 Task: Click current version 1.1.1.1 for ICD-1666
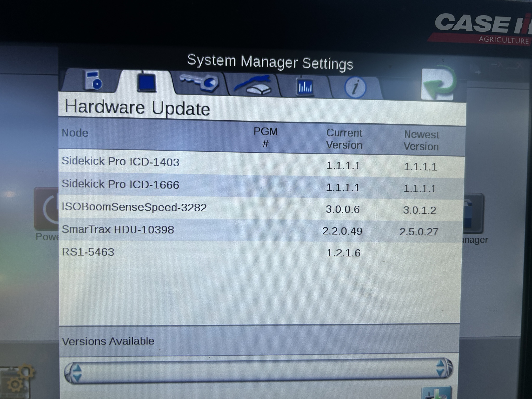click(343, 187)
